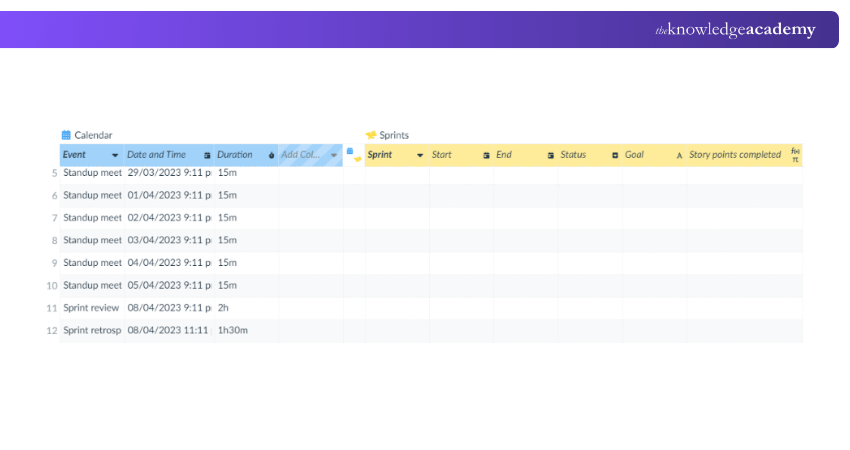This screenshot has width=850, height=450.
Task: Select row number 10
Action: coord(52,286)
